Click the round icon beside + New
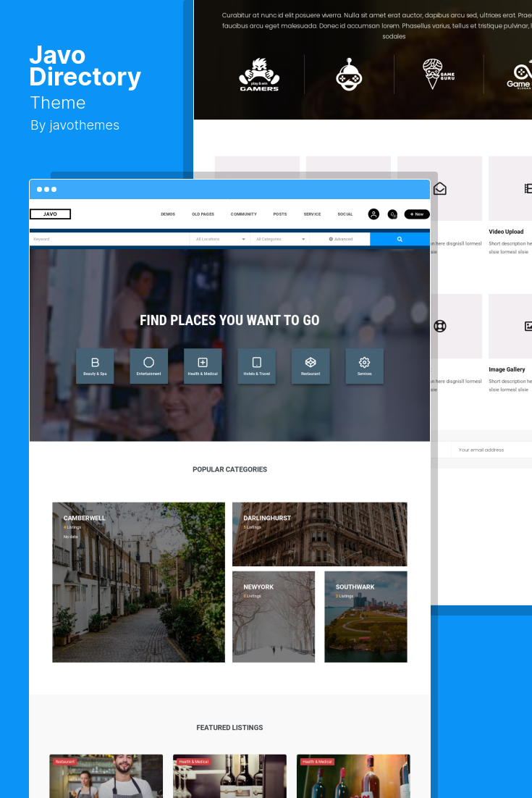The width and height of the screenshot is (532, 798). (392, 214)
